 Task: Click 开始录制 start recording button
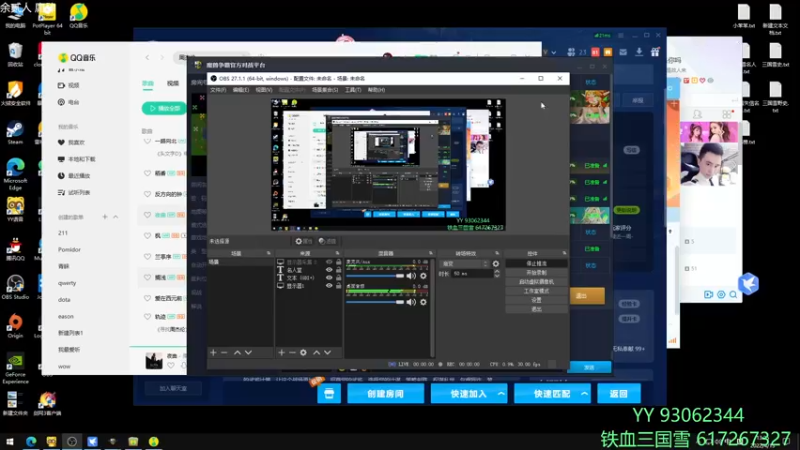coord(536,272)
